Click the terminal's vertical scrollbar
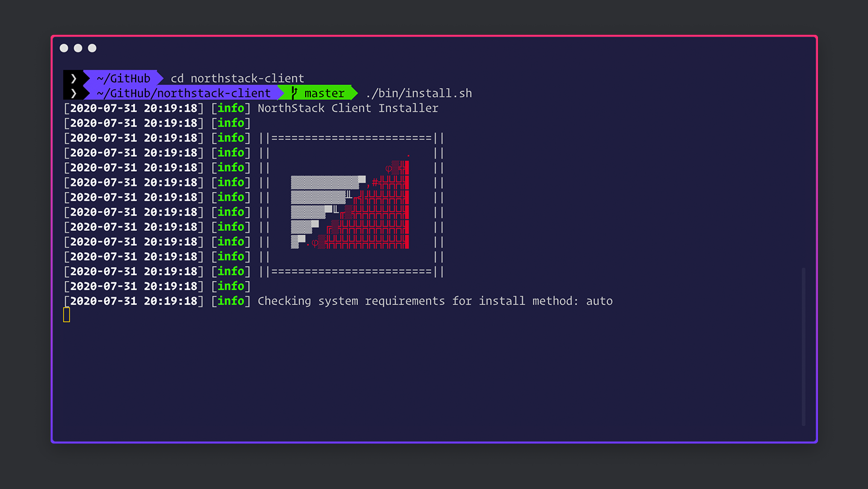Screen dimensions: 868x489 coord(804,347)
